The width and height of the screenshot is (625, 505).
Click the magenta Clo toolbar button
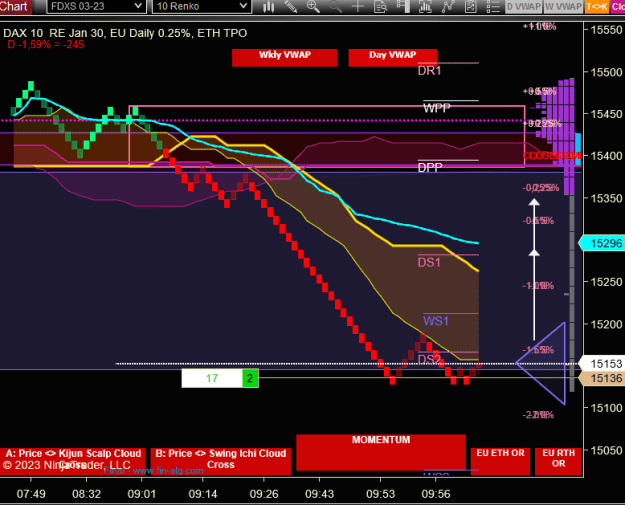(x=617, y=7)
